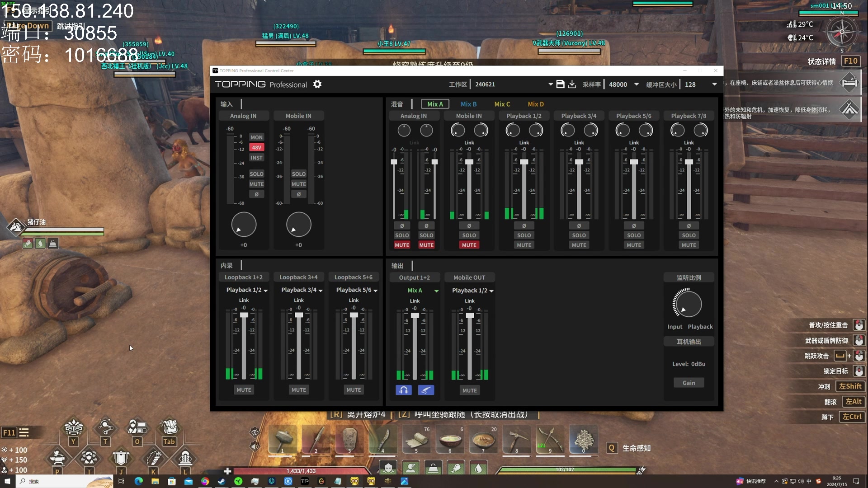Screen dimensions: 868x488
Task: Toggle the 48V phantom power button
Action: [256, 147]
